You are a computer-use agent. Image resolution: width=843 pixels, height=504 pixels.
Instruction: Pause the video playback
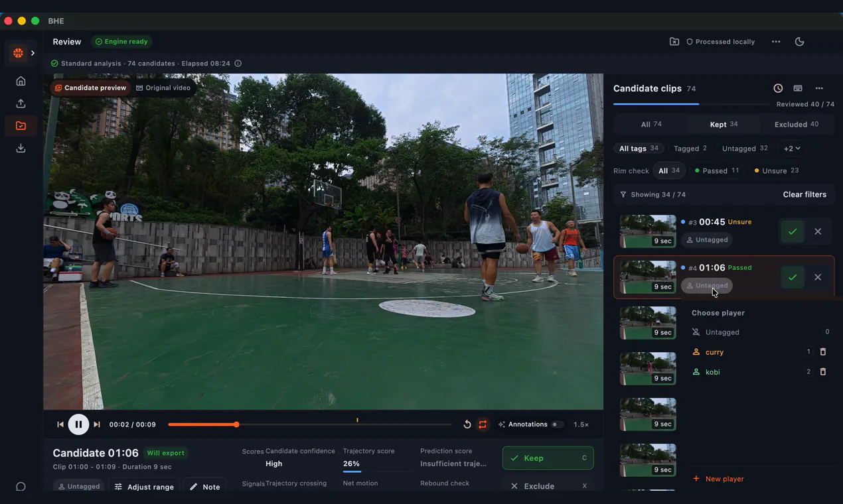pos(78,424)
